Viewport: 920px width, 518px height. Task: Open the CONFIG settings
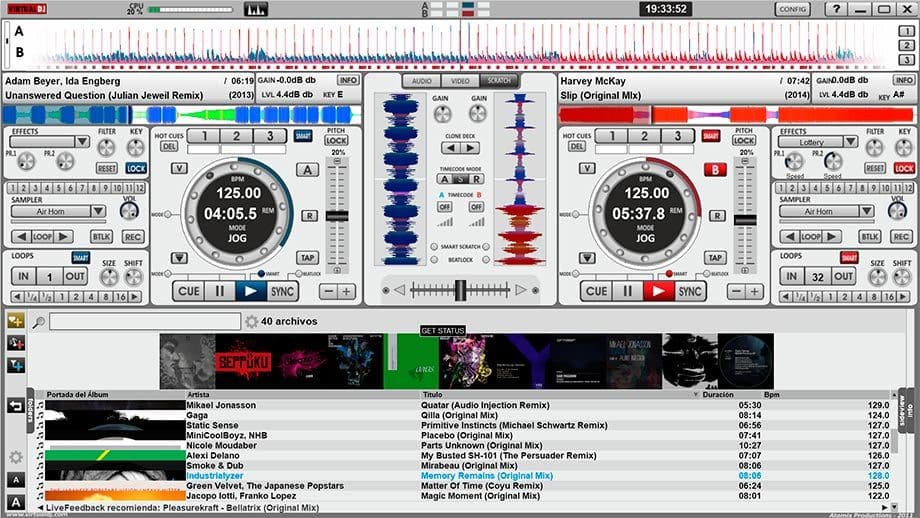point(793,9)
